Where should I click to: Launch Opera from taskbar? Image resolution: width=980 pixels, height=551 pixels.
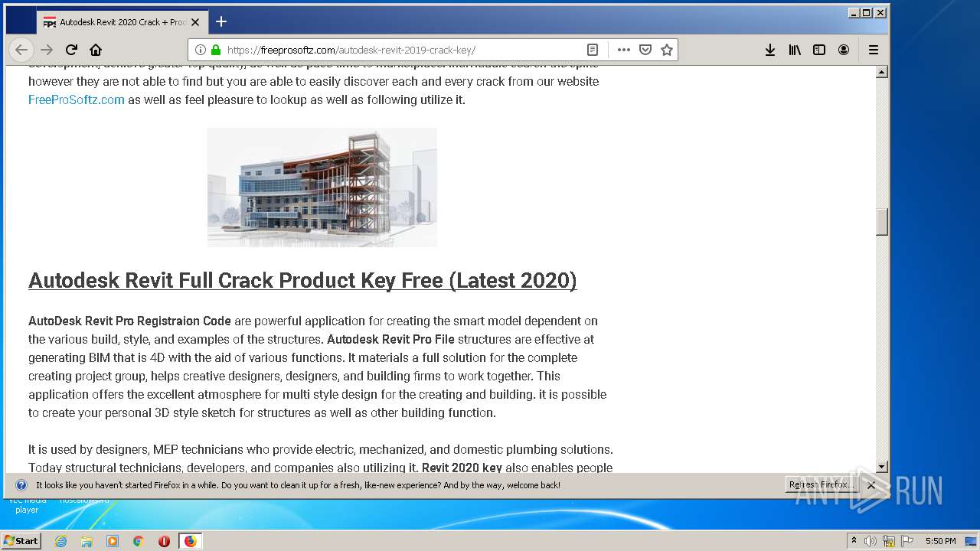(x=164, y=541)
